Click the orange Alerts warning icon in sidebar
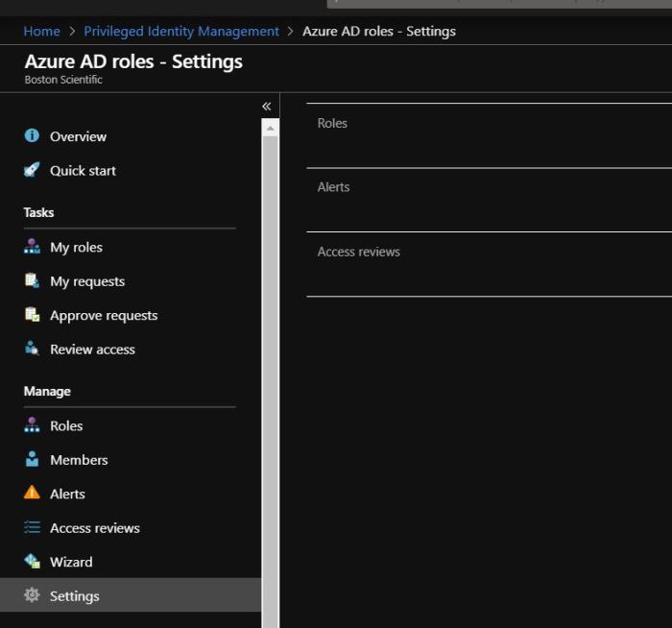The height and width of the screenshot is (628, 672). tap(32, 494)
